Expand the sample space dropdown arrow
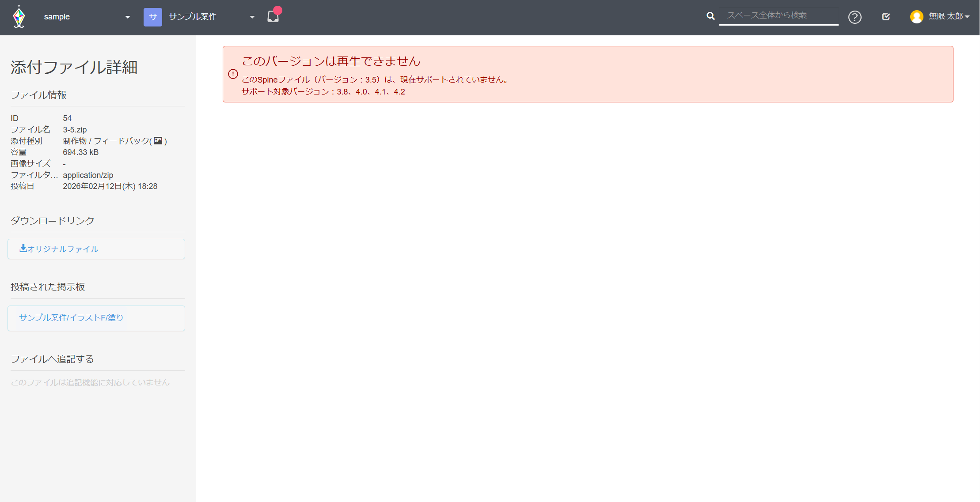Screen dimensions: 980x502 tap(127, 17)
